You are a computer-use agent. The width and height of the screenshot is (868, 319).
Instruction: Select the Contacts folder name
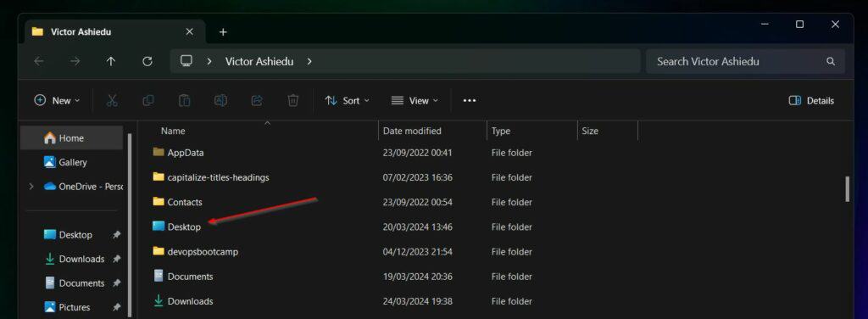click(x=185, y=202)
